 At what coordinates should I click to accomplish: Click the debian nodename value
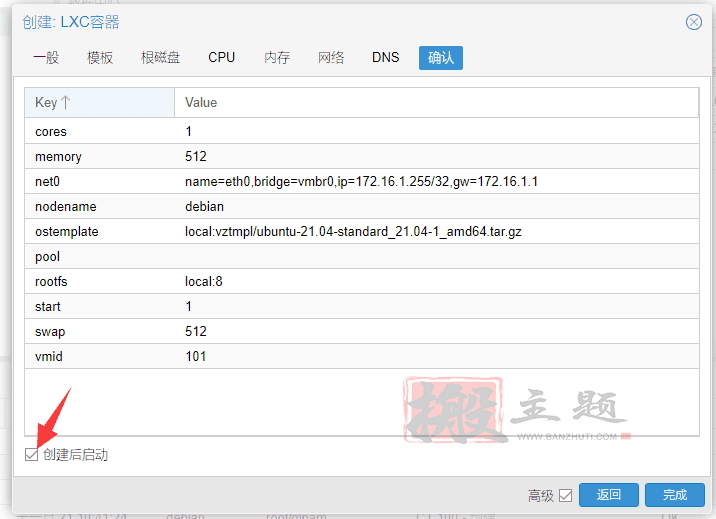(x=204, y=206)
